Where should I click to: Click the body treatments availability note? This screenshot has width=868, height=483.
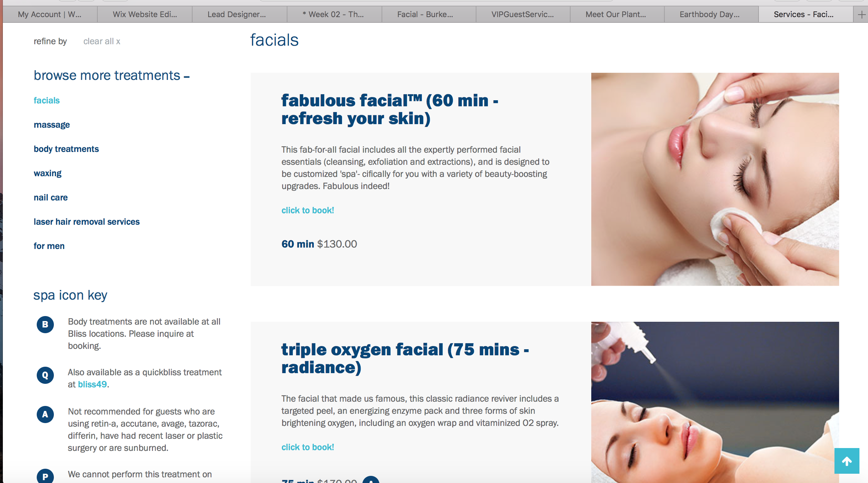[x=144, y=334]
